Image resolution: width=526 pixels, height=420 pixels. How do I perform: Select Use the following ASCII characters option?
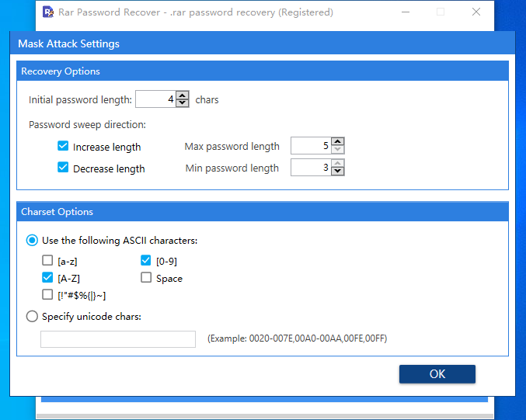tap(32, 241)
